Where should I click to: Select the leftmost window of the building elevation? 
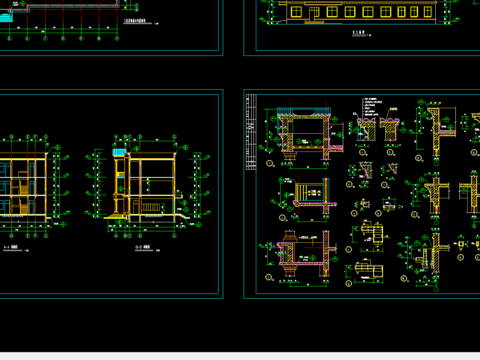pos(296,12)
